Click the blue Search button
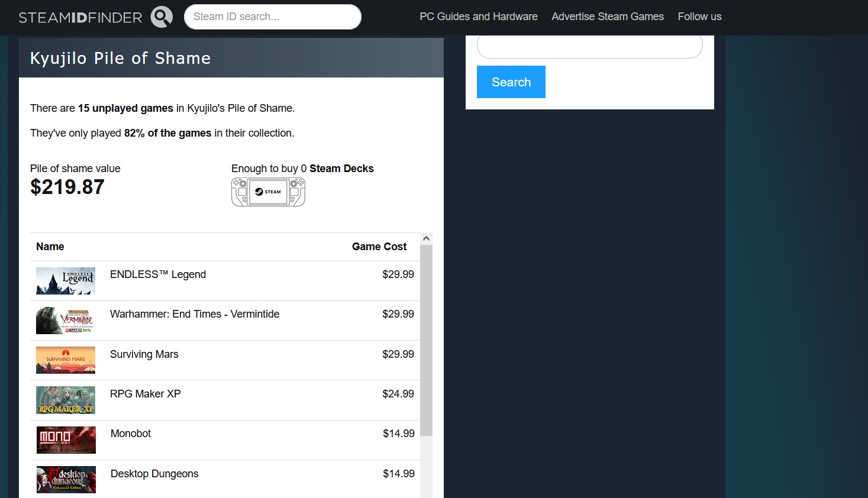868x498 pixels. point(511,82)
